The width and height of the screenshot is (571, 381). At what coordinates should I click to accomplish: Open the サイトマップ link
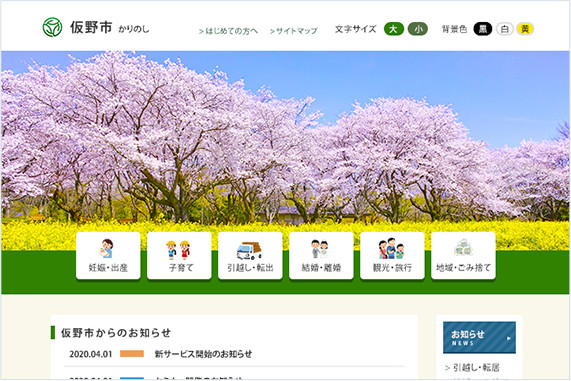pyautogui.click(x=294, y=31)
